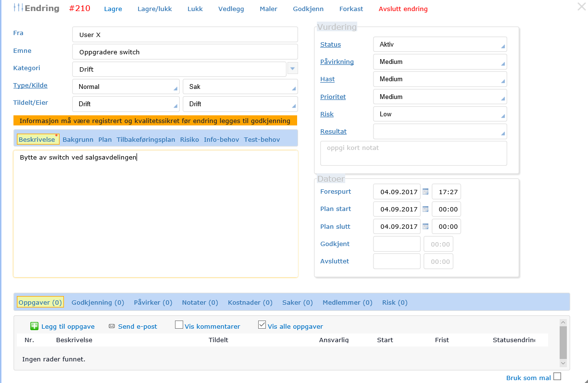Select the Oppgaver (0) tab
The width and height of the screenshot is (588, 383).
click(x=40, y=302)
